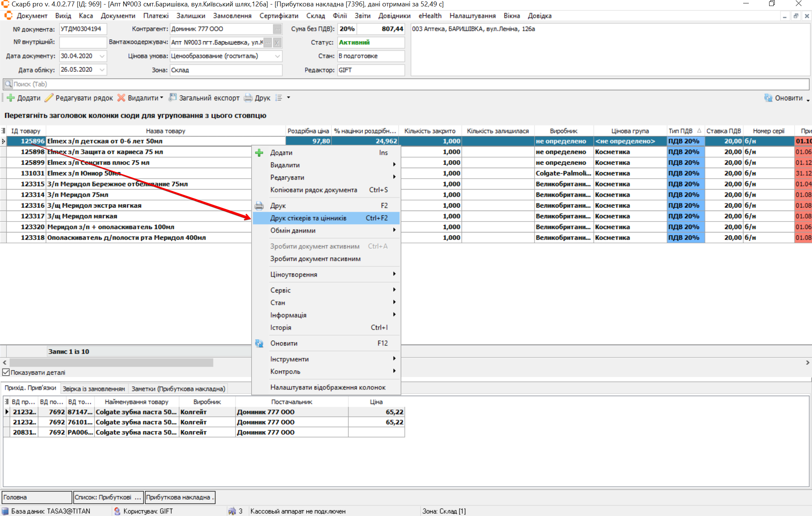
Task: Click the red X Видалити icon
Action: click(x=121, y=98)
